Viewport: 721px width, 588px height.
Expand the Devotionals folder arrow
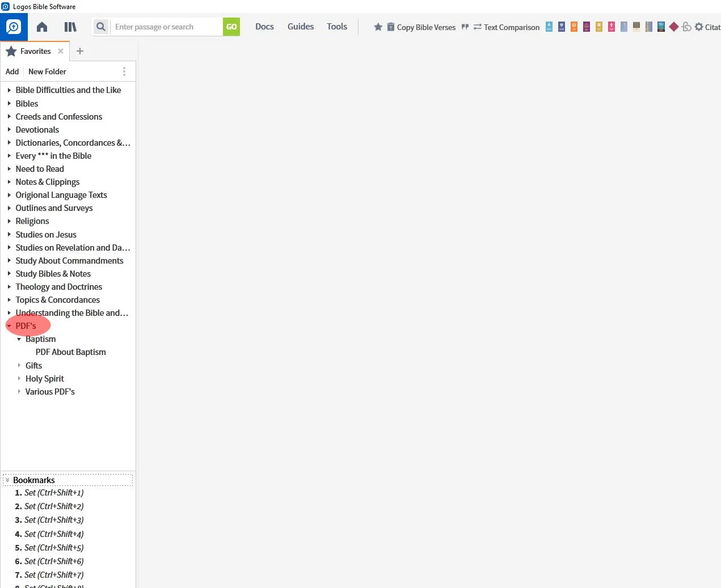click(x=9, y=129)
